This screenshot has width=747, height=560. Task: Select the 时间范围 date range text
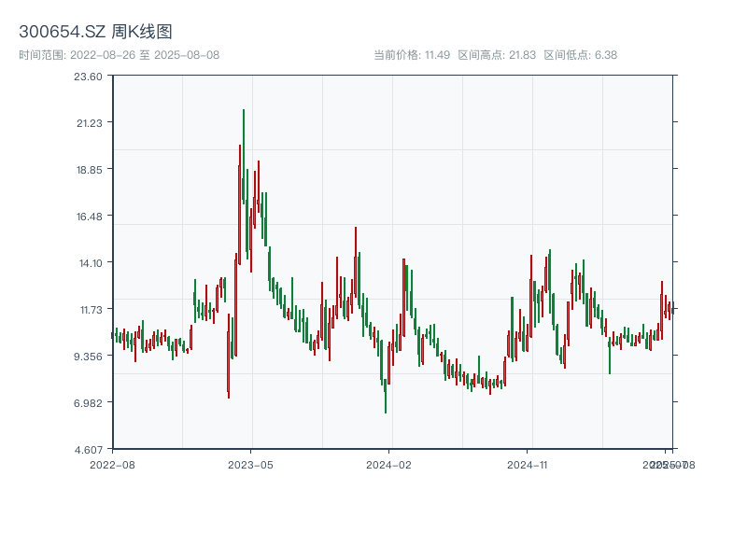pyautogui.click(x=119, y=55)
